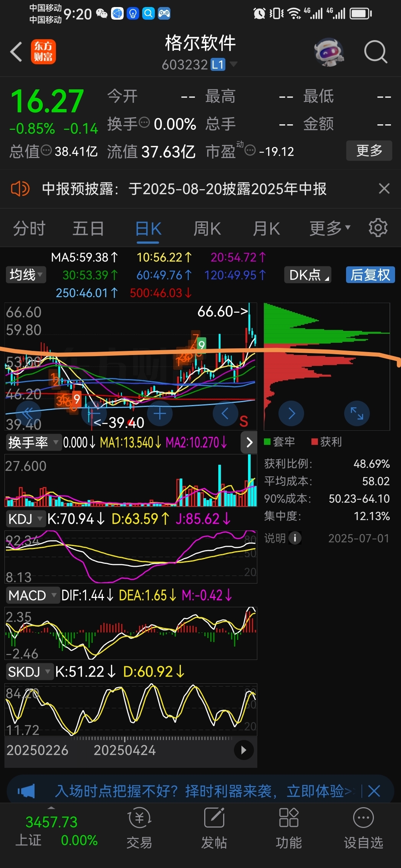Tap the plus zoom-in chart button

click(160, 413)
